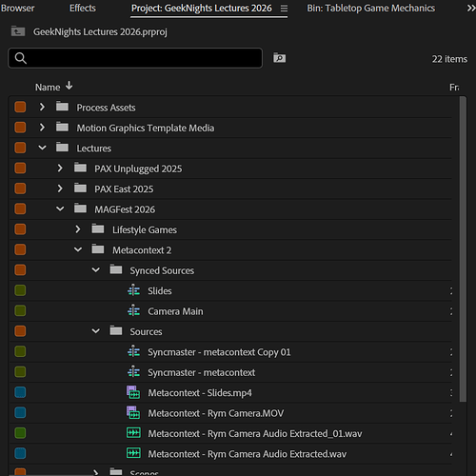This screenshot has height=476, width=476.
Task: Collapse the MAGFest 2026 bin
Action: point(60,208)
